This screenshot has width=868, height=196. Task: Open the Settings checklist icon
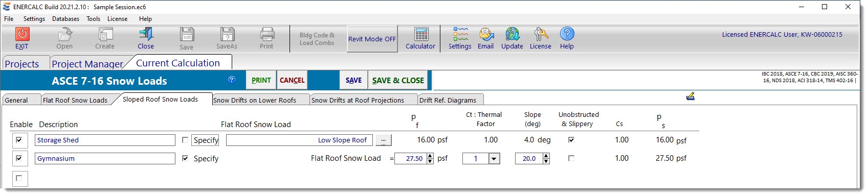coord(460,34)
